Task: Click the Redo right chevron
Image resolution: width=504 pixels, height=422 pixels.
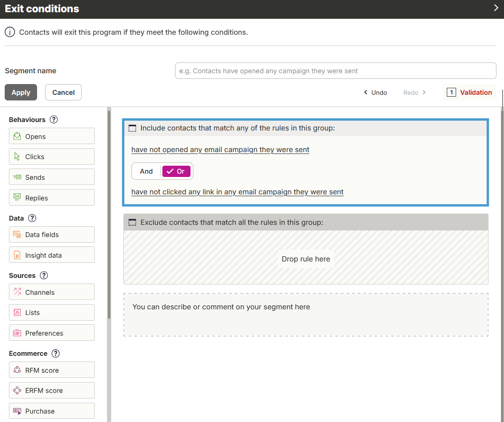Action: [424, 92]
